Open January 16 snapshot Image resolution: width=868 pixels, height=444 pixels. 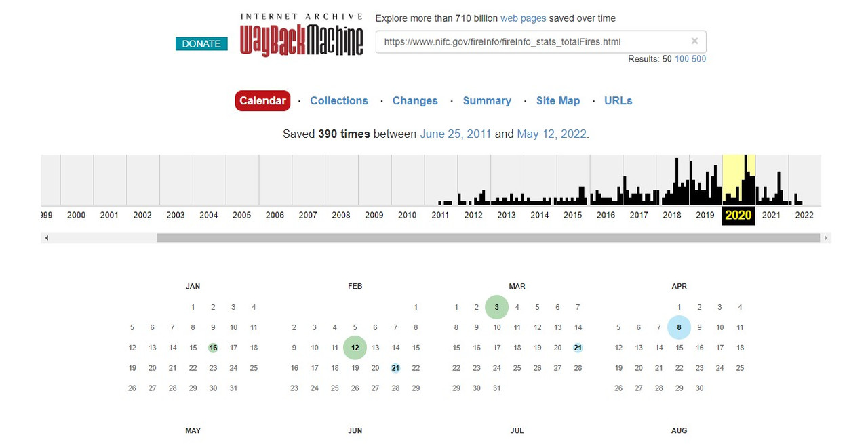pos(214,348)
